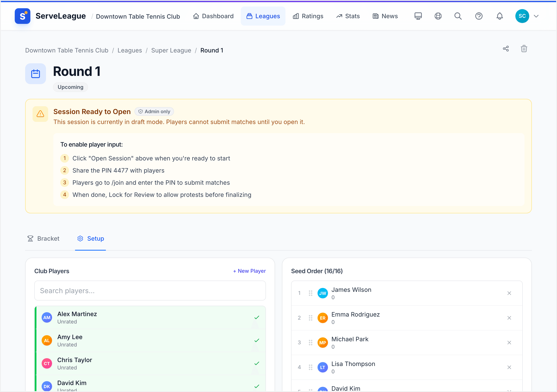Click Downtown Table Tennis Club header link

138,16
